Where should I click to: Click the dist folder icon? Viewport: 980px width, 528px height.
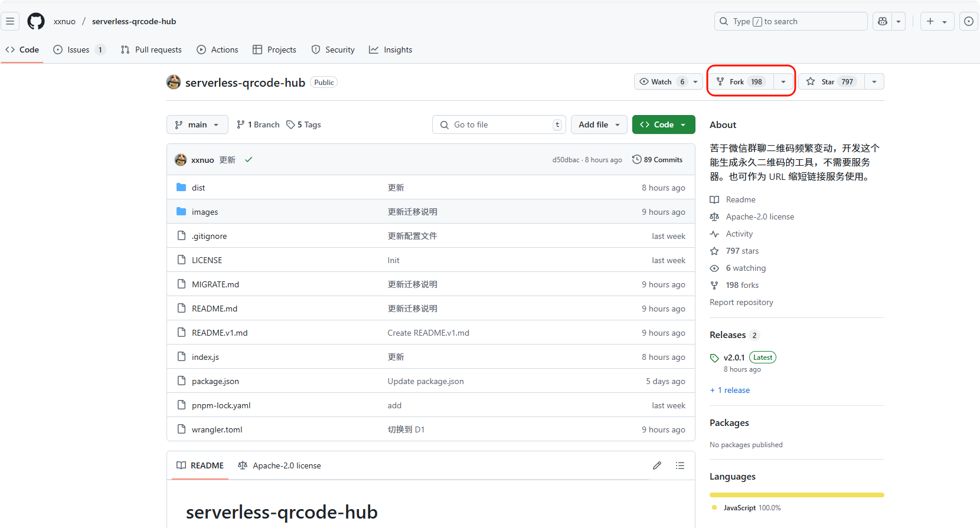tap(181, 187)
